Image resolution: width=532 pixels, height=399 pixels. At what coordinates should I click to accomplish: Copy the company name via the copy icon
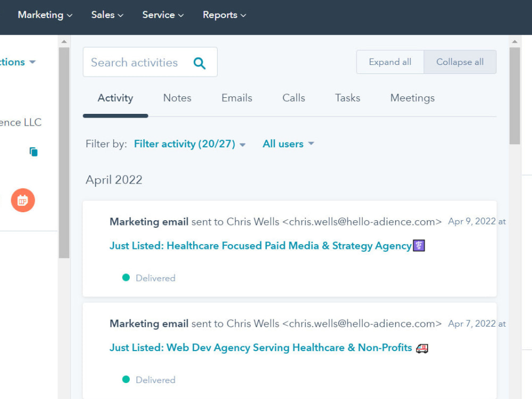click(x=34, y=152)
